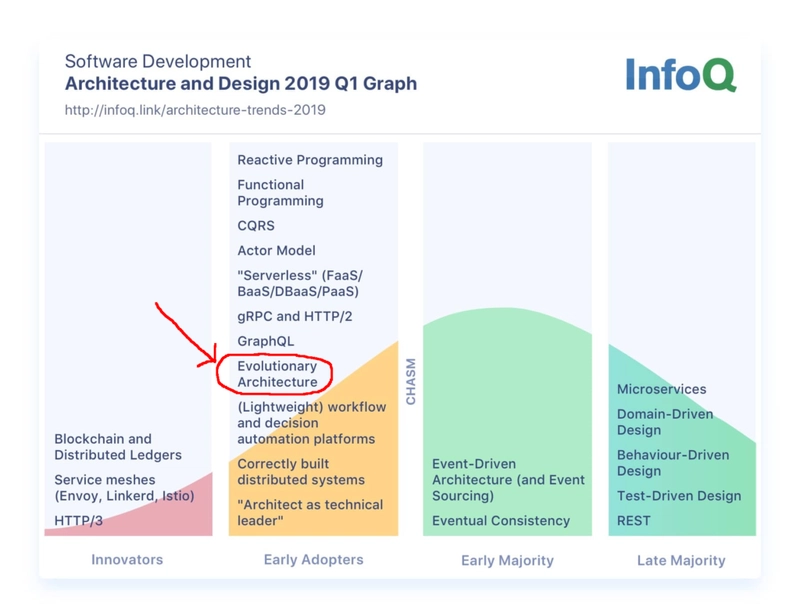Select "Event-Driven Architecture (and Event Sourcing)"

(x=508, y=480)
